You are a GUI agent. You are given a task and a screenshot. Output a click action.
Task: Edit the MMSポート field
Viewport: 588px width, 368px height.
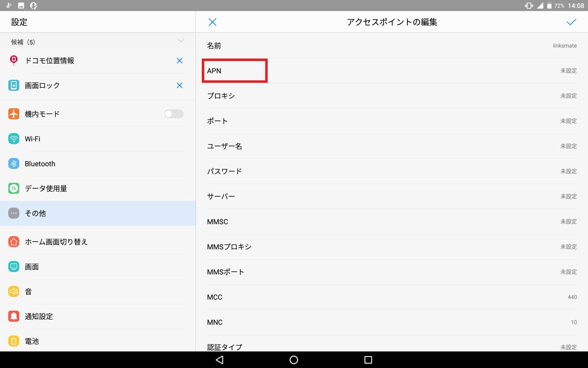point(392,272)
